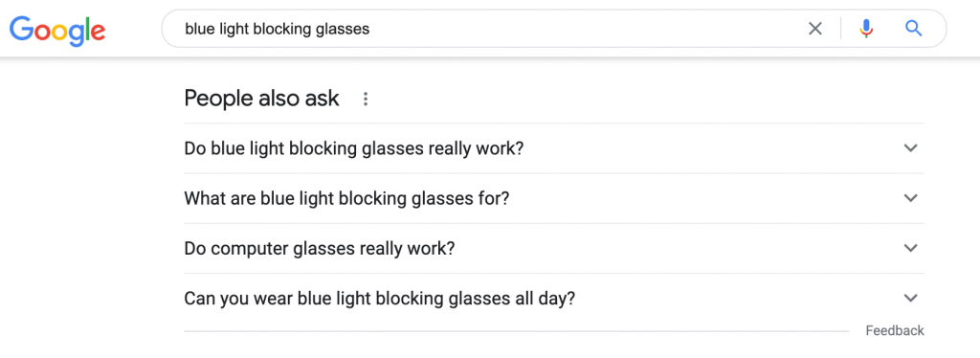The height and width of the screenshot is (358, 980).
Task: Expand chevron for 'Do blue light blocking glasses really work?'
Action: [x=911, y=148]
